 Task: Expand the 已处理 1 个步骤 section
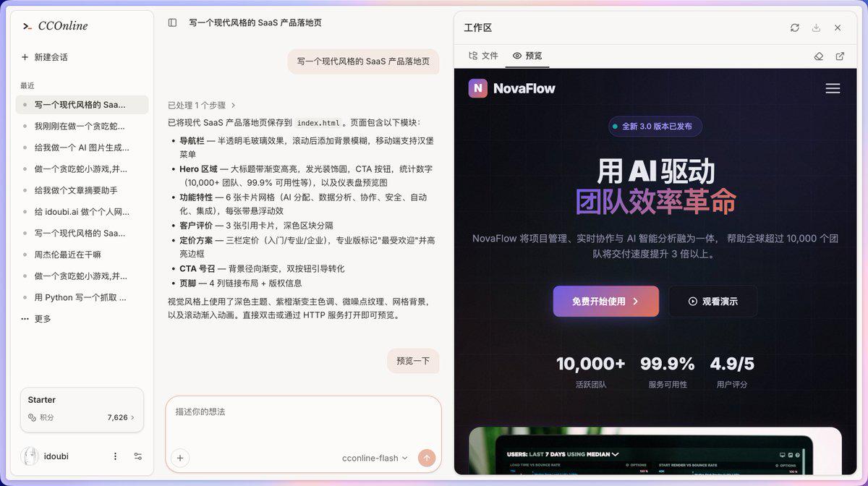pos(202,105)
